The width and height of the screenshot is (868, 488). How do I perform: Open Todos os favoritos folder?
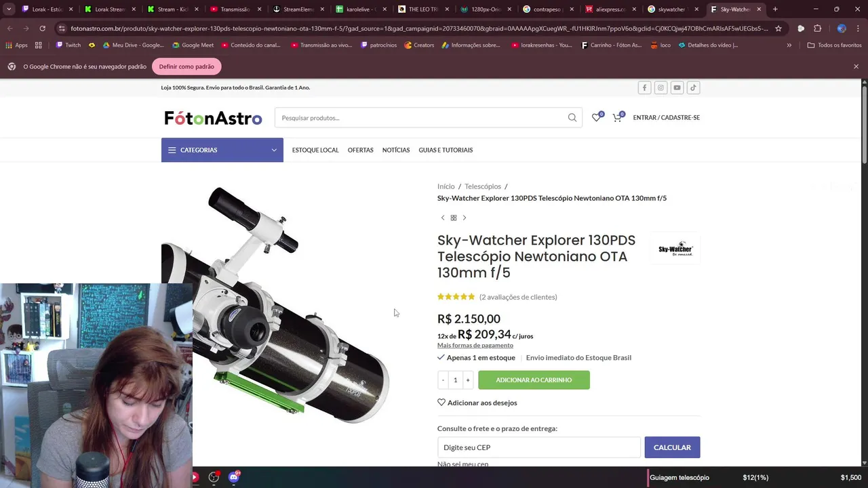point(834,45)
